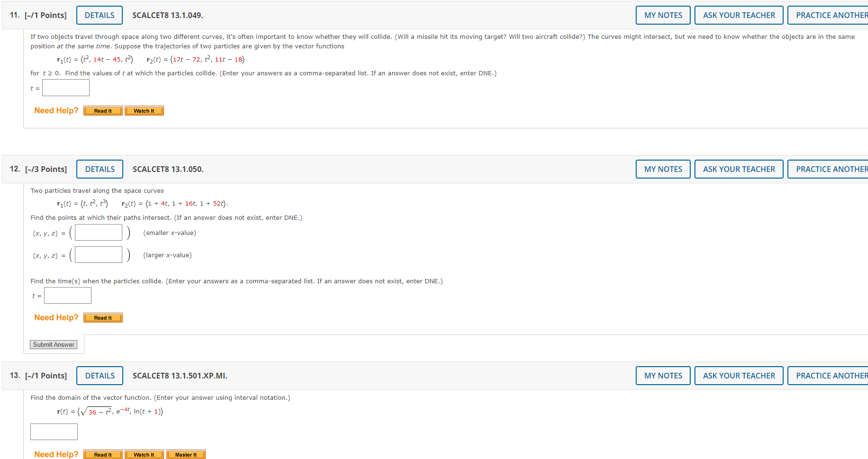Focus smaller x-value point input field
Image resolution: width=868 pixels, height=459 pixels.
(x=99, y=233)
